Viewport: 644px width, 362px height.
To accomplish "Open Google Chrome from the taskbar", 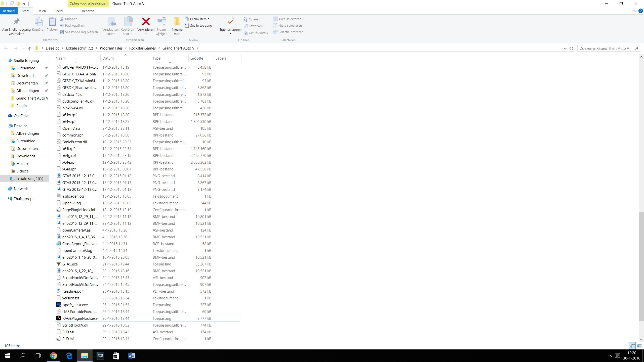I will click(53, 355).
